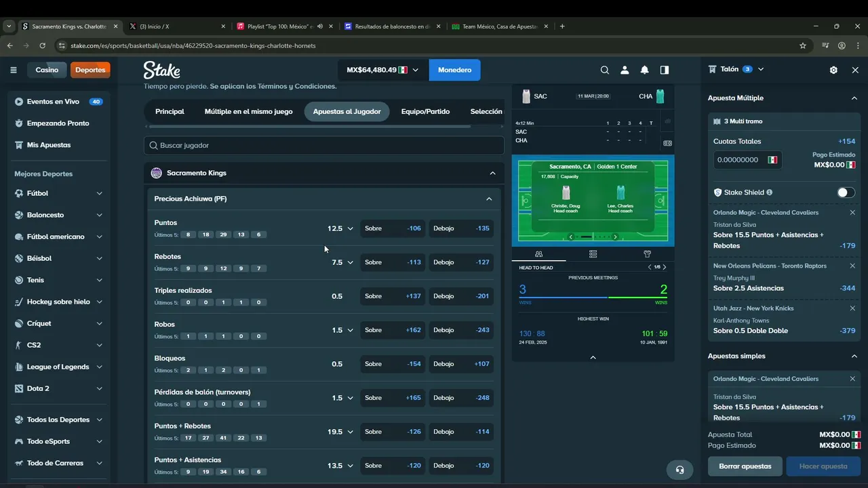Select Apuestas al Jugador tab
Viewport: 868px width, 488px height.
[x=347, y=111]
